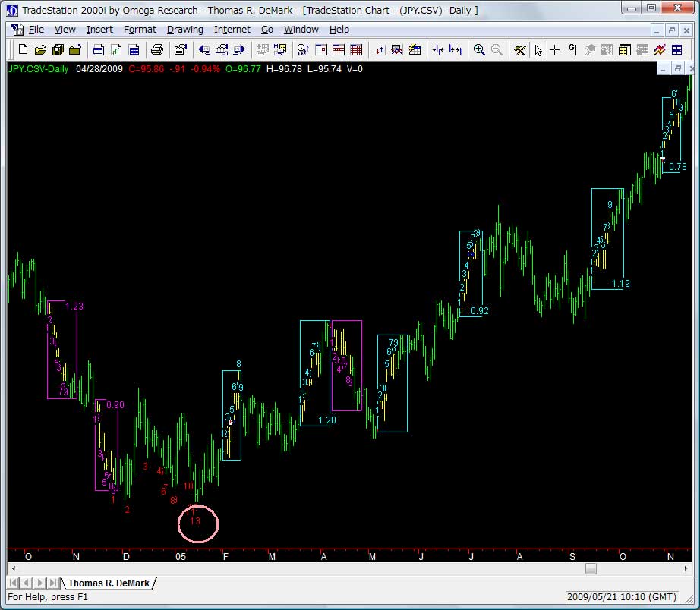Select the arrow pointer tool
700x610 pixels.
click(538, 50)
